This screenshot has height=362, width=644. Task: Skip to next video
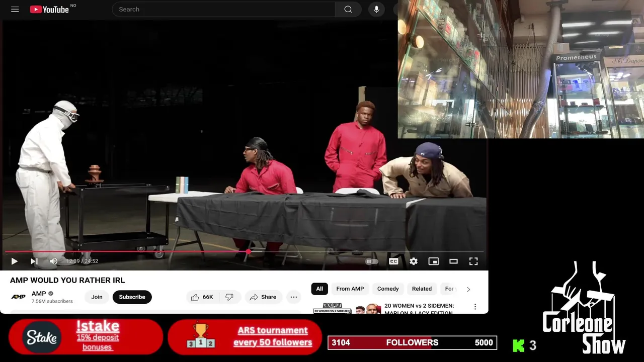[x=34, y=261]
